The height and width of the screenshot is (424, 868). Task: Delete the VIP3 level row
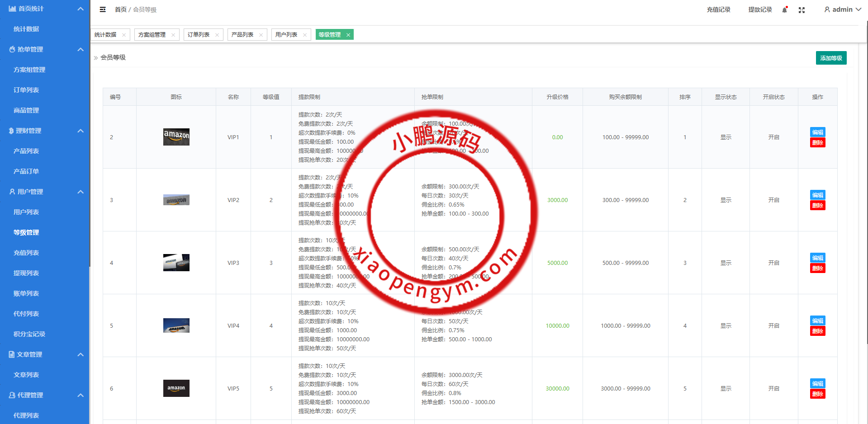click(x=817, y=269)
